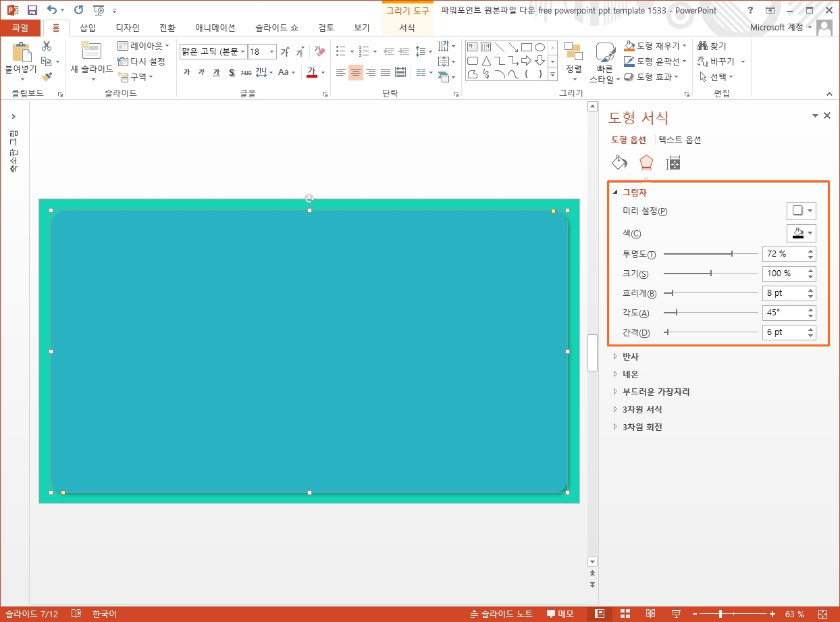Toggle Italic formatting
Viewport: 840px width, 622px height.
point(201,72)
